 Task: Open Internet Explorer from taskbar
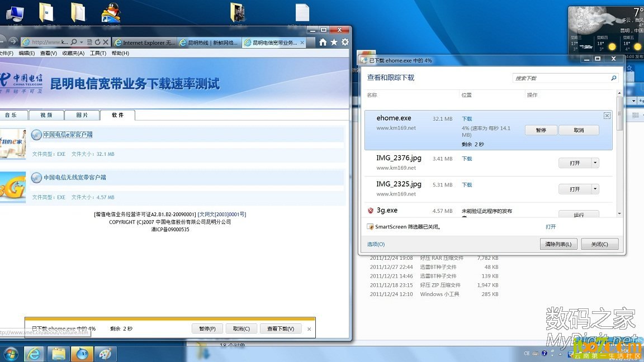34,354
